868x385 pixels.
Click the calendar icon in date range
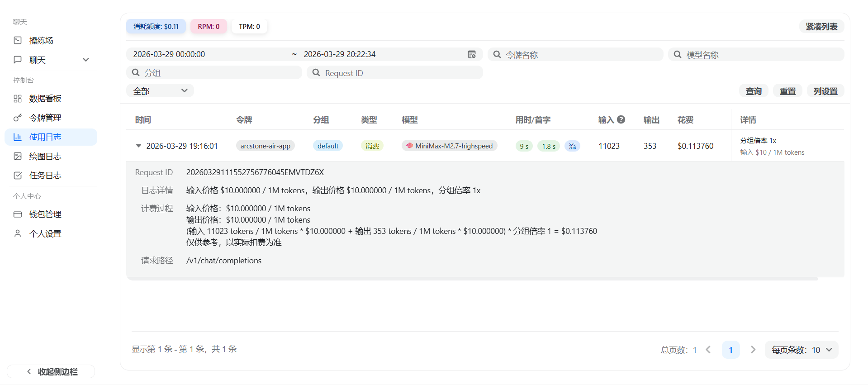(x=471, y=54)
